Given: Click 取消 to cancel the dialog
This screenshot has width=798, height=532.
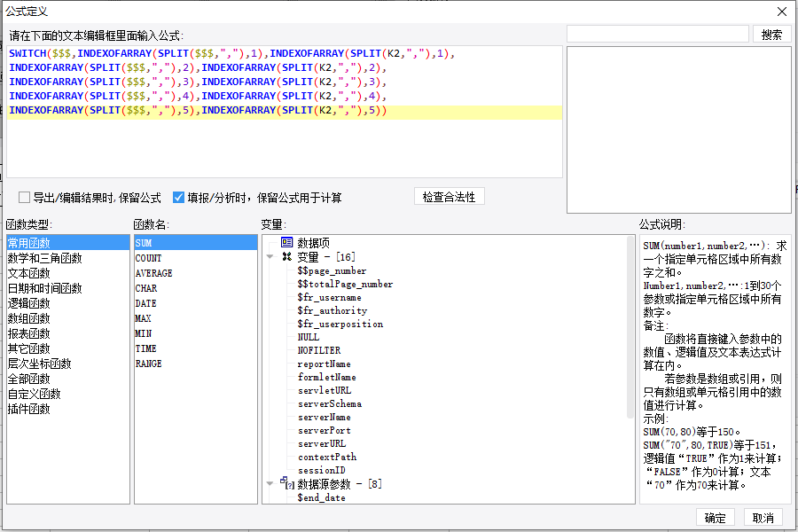Looking at the screenshot, I should [763, 518].
